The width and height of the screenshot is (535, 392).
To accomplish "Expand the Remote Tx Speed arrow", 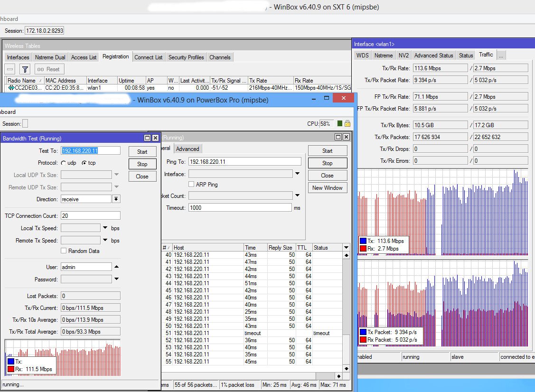I will pyautogui.click(x=105, y=240).
